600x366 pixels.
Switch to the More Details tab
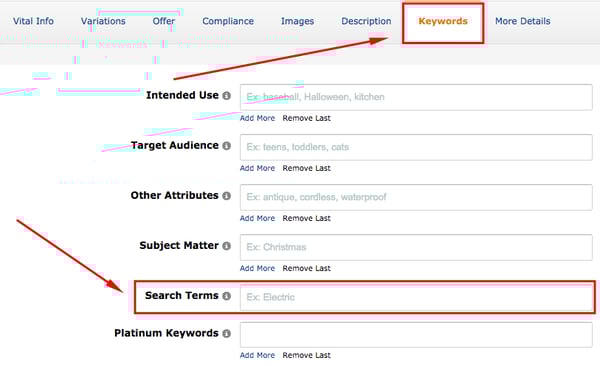523,21
